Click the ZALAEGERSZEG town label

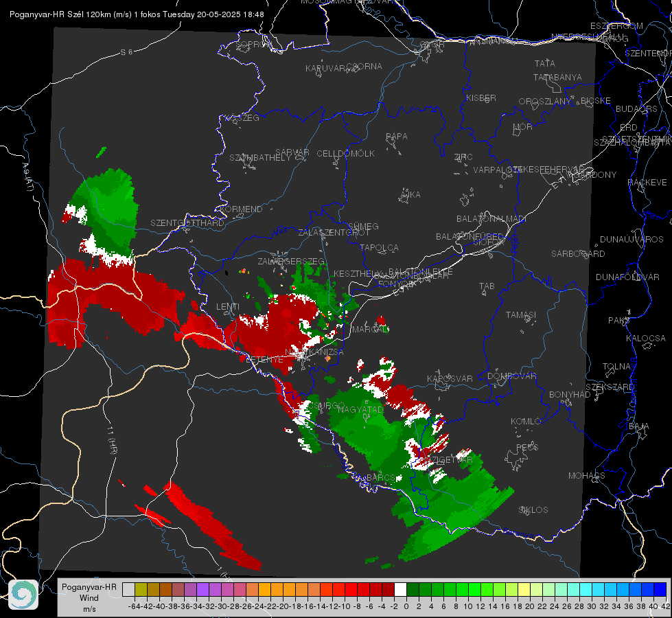coord(291,261)
